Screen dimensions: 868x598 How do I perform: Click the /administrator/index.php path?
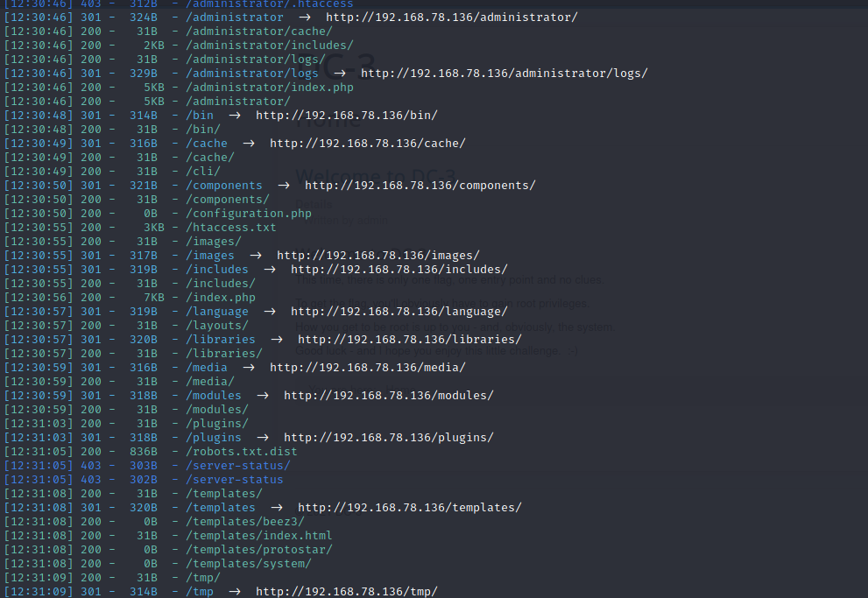pos(270,88)
